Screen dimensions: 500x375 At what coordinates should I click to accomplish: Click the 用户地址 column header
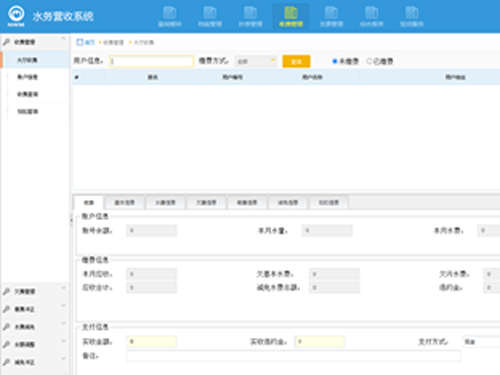(455, 77)
